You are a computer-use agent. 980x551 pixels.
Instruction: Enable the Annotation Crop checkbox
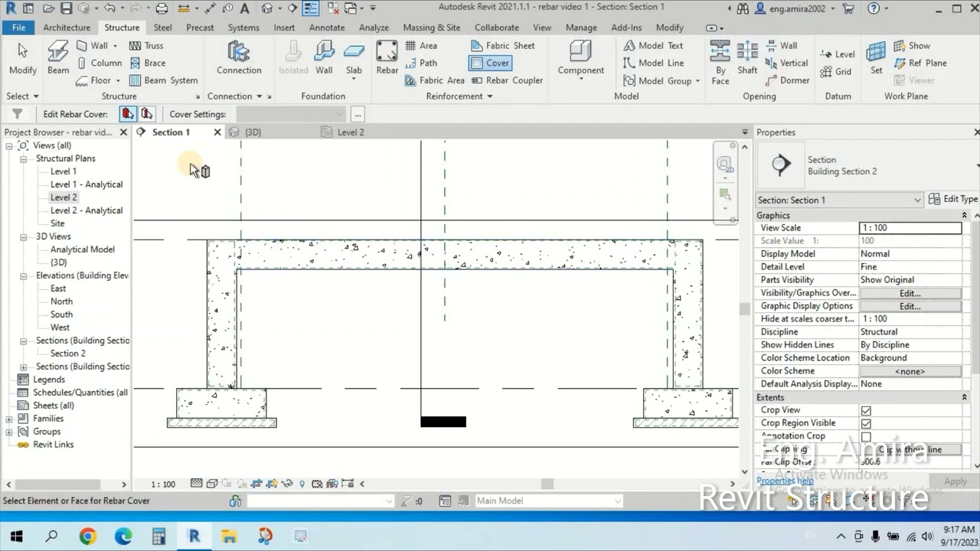(x=866, y=436)
